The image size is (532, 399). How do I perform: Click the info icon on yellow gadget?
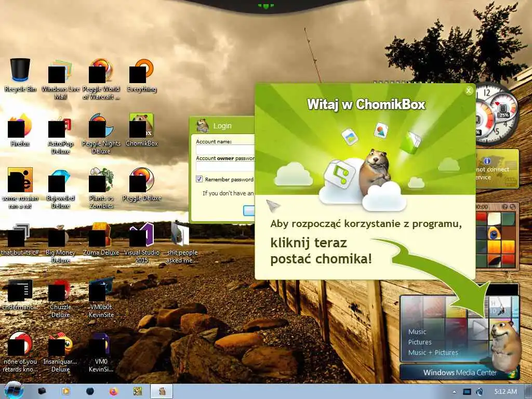click(x=487, y=161)
